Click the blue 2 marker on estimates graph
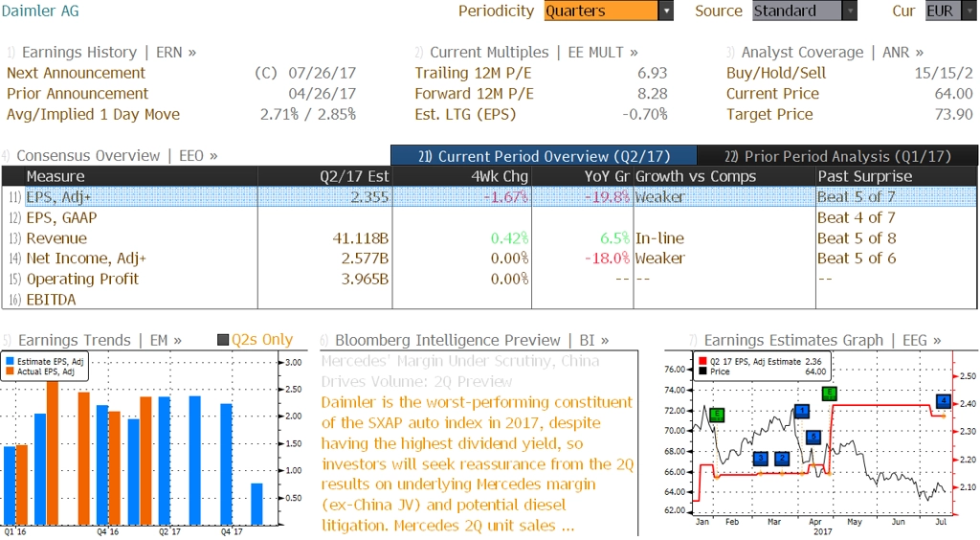 click(782, 458)
